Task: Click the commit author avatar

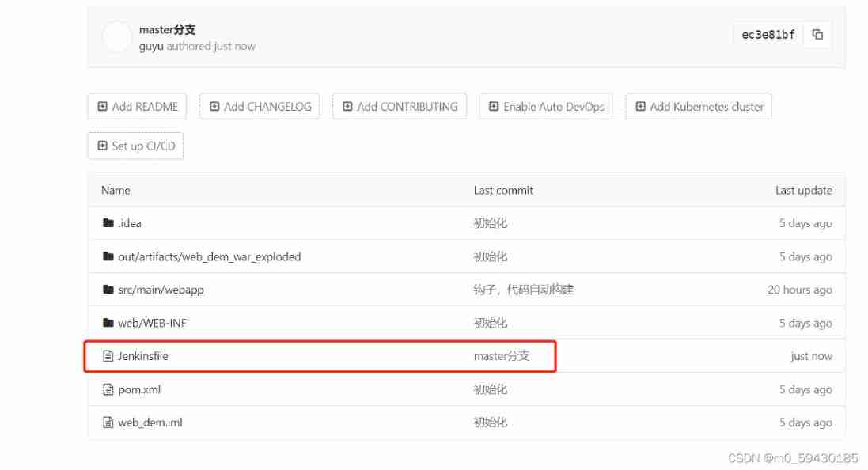Action: (x=116, y=38)
